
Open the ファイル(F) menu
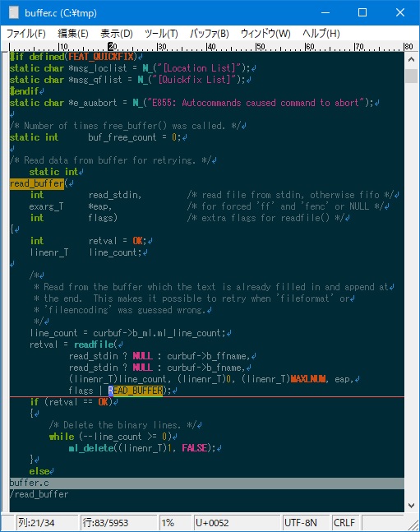pyautogui.click(x=26, y=33)
